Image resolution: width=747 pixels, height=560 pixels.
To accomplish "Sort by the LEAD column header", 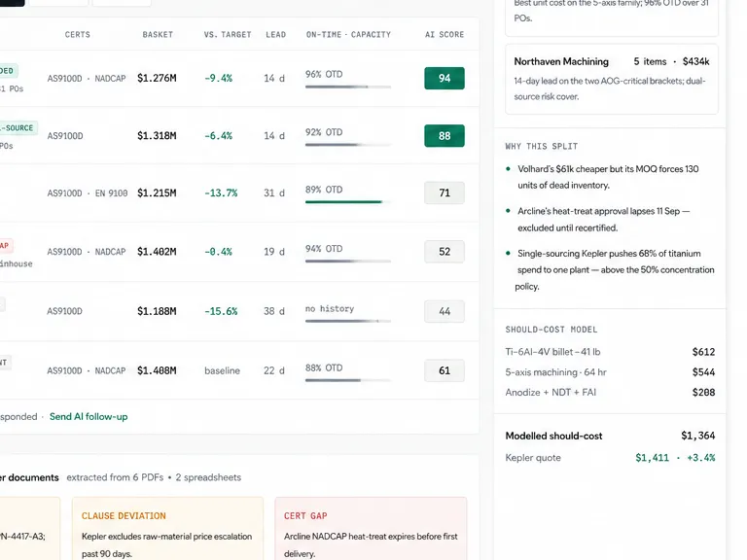I will click(276, 35).
